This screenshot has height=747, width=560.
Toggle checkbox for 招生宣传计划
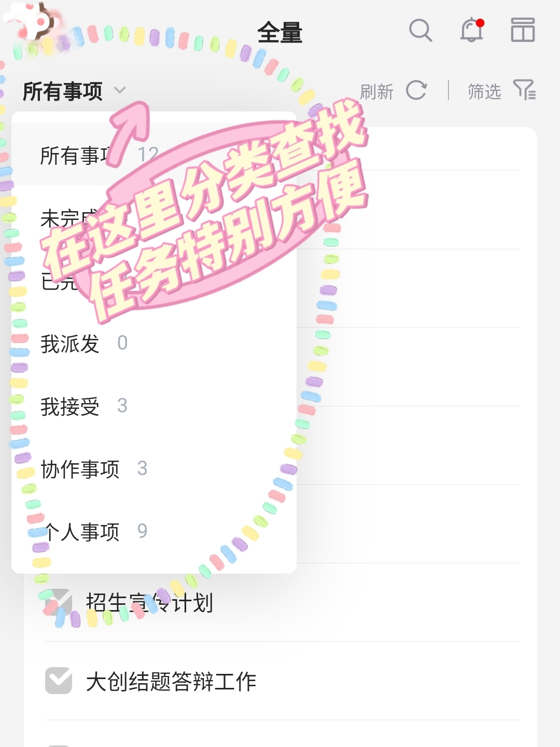coord(59,603)
